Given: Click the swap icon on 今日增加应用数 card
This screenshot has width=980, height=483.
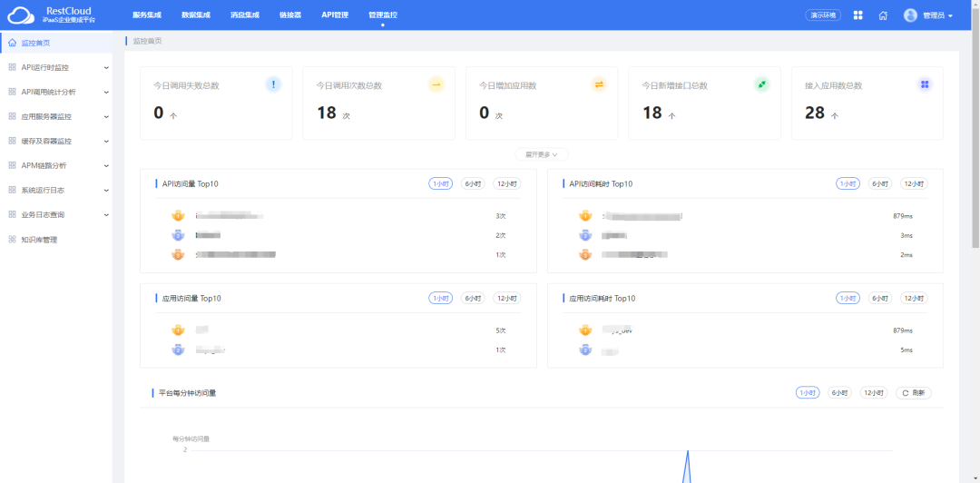Looking at the screenshot, I should point(599,84).
